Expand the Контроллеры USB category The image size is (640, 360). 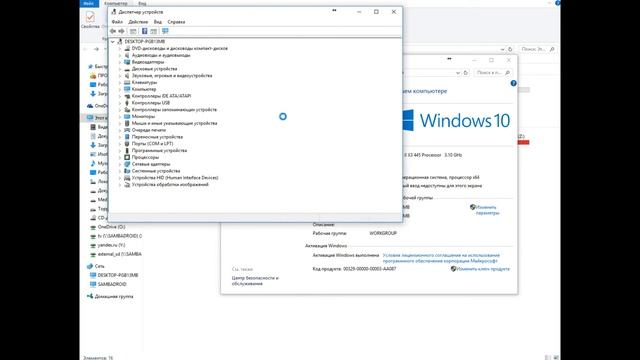click(120, 103)
